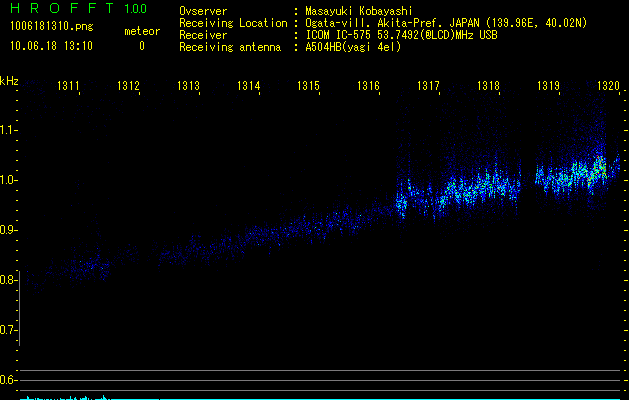The width and height of the screenshot is (629, 400).
Task: Click the meteor count value 0
Action: pos(142,46)
